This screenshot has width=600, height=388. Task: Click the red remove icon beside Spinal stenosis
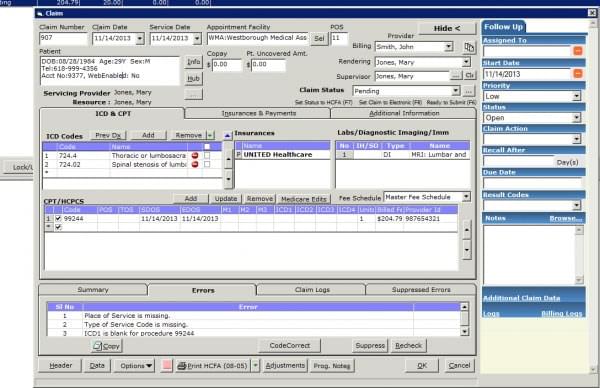[x=195, y=164]
